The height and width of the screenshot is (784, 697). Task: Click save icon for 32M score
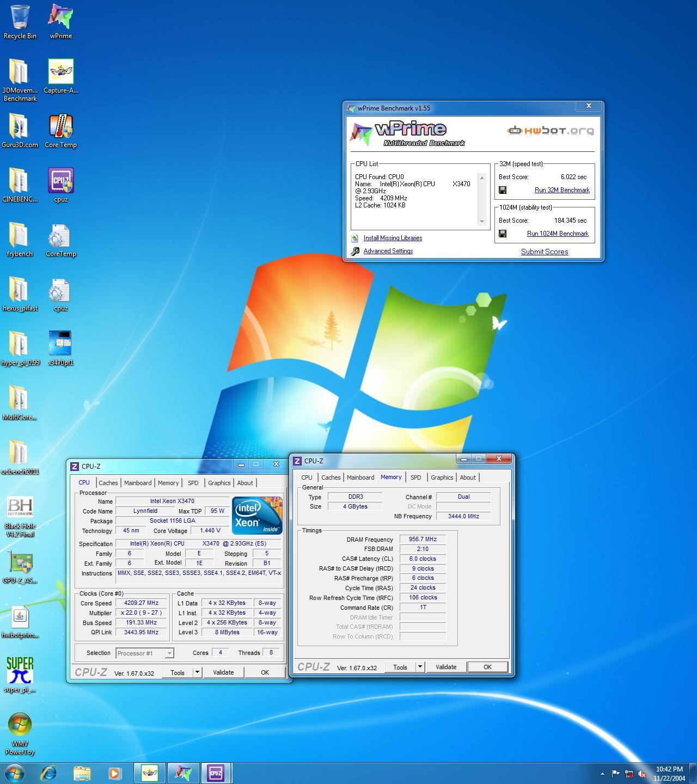503,190
